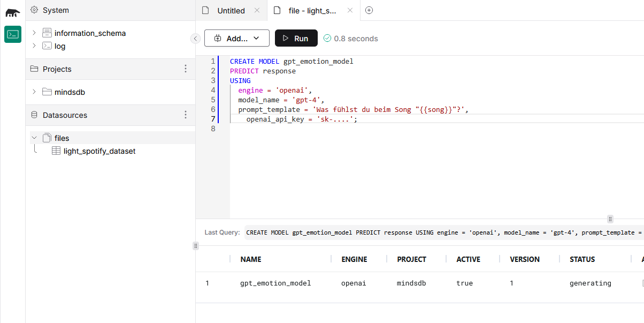Add a new query tab
This screenshot has width=644, height=323.
point(369,10)
